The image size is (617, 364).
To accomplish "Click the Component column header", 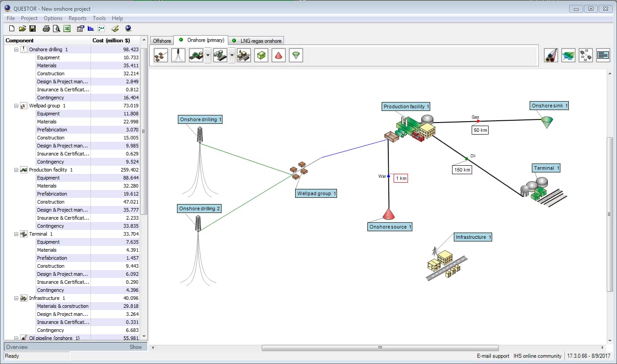I will click(47, 41).
